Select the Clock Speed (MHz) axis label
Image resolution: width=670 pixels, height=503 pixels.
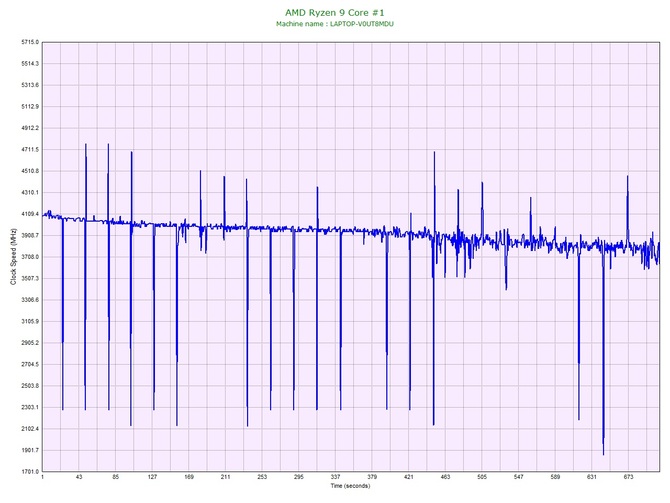pyautogui.click(x=13, y=257)
